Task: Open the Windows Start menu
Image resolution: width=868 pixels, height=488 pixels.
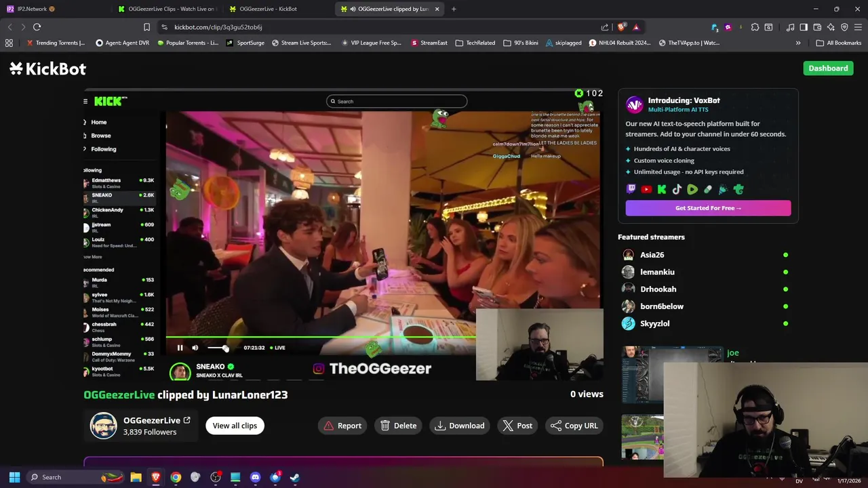Action: 14,477
